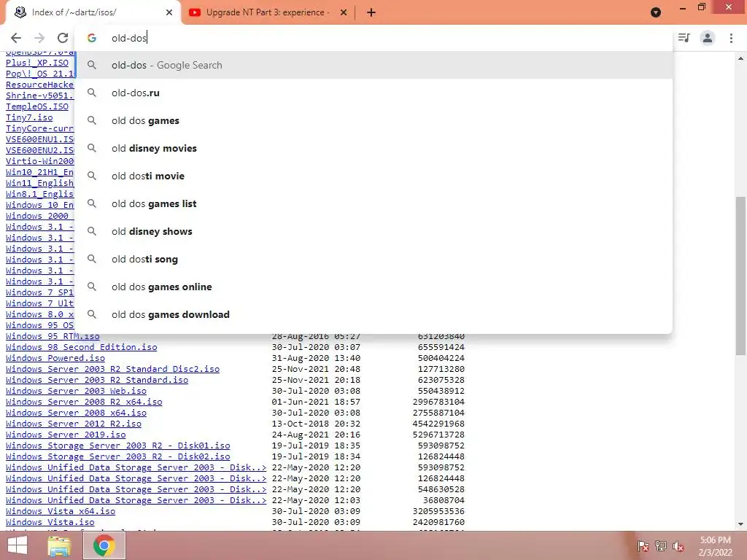The width and height of the screenshot is (747, 560).
Task: Click the address bar containing 'old-dos'
Action: (x=374, y=38)
